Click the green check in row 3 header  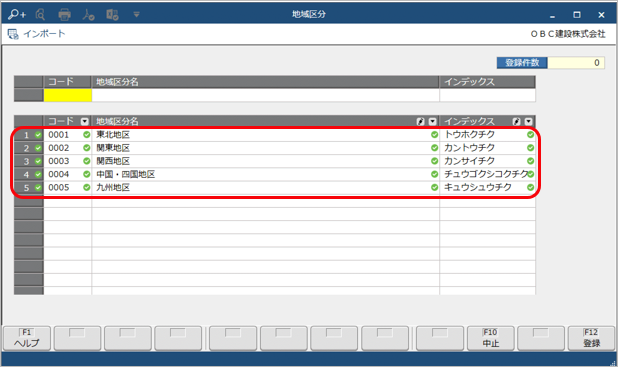coord(38,161)
